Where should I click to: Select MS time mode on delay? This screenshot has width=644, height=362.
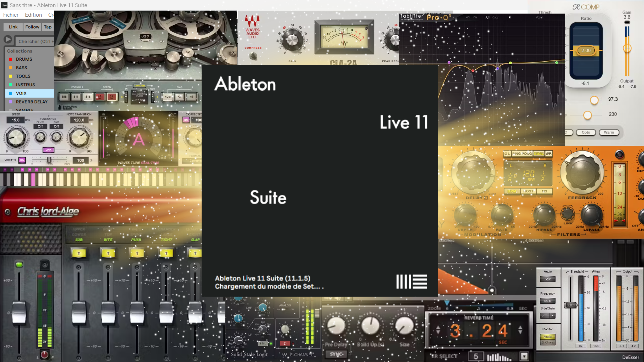pos(544,191)
